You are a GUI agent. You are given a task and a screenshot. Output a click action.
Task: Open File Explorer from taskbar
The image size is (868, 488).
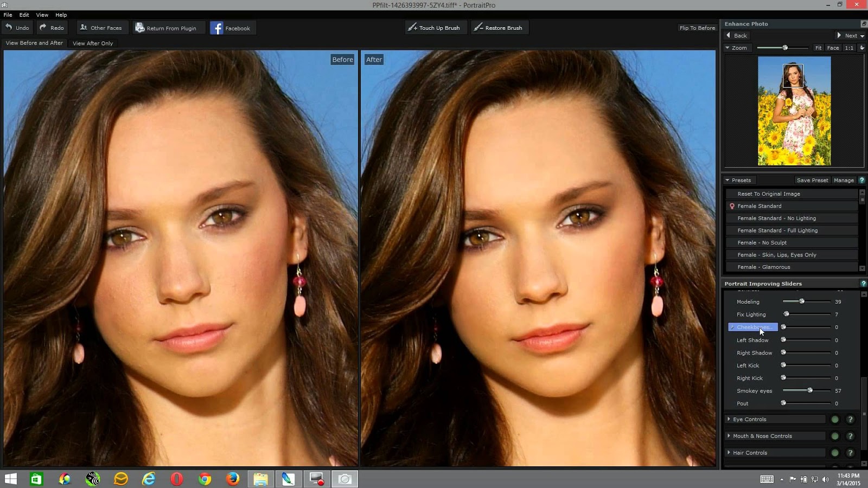pyautogui.click(x=260, y=479)
